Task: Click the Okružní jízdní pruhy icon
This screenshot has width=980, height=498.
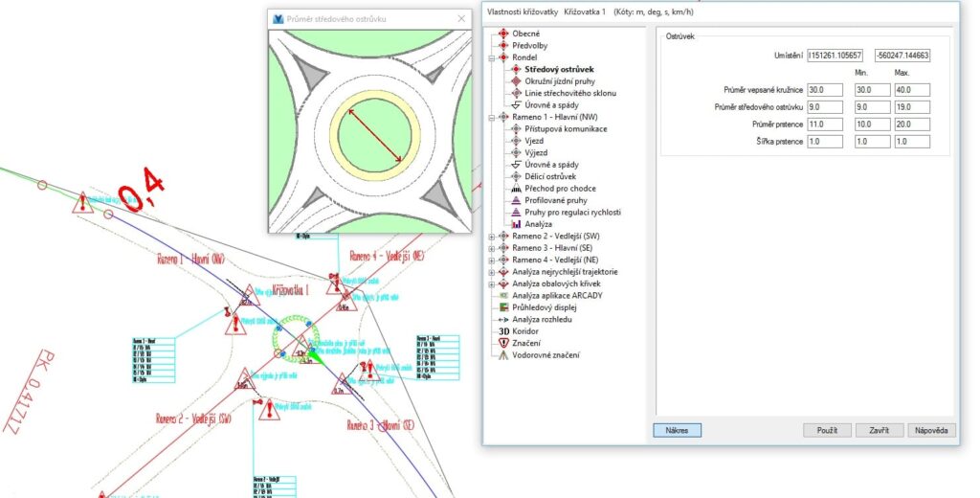Action: click(x=516, y=81)
